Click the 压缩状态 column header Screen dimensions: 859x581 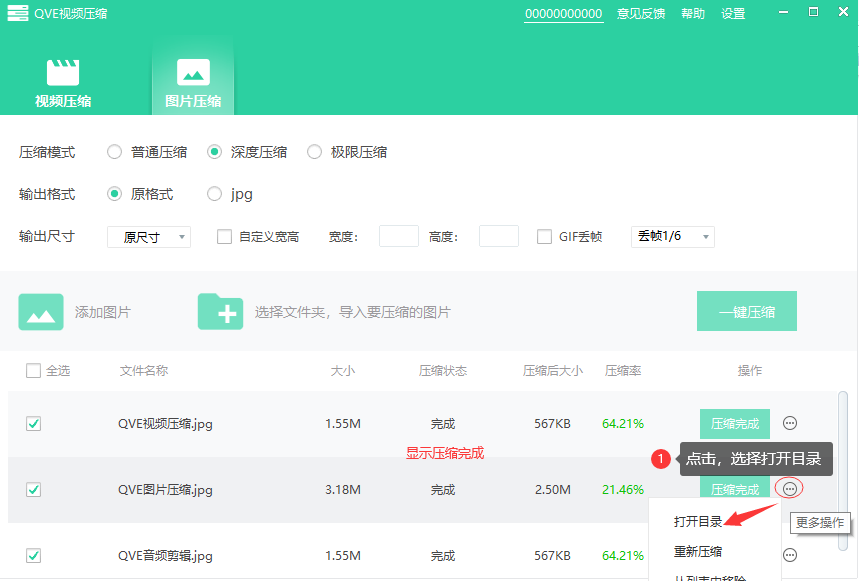(443, 371)
